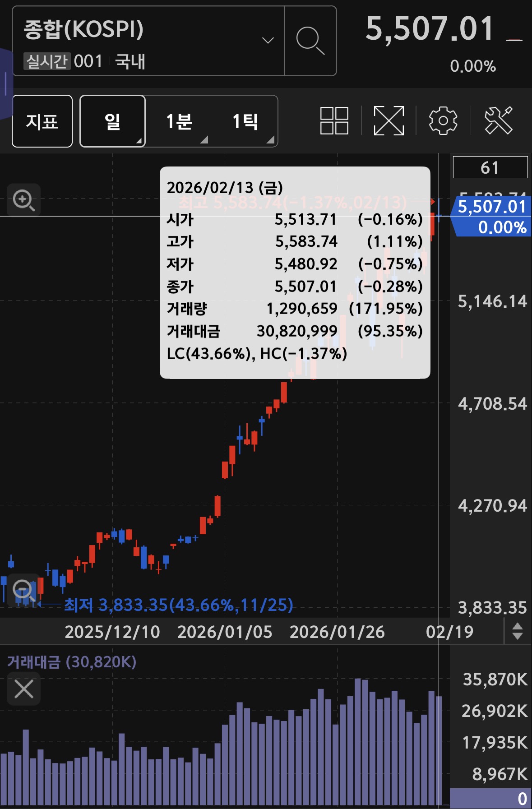Screen dimensions: 532x809
Task: Click the current price 5,507.01 header
Action: click(x=430, y=29)
